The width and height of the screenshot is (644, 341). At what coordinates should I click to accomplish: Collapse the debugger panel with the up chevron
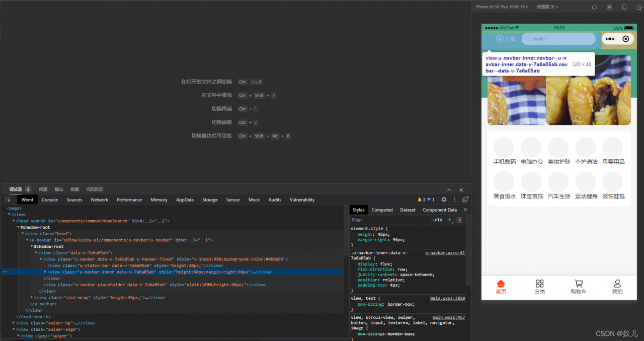[x=449, y=189]
